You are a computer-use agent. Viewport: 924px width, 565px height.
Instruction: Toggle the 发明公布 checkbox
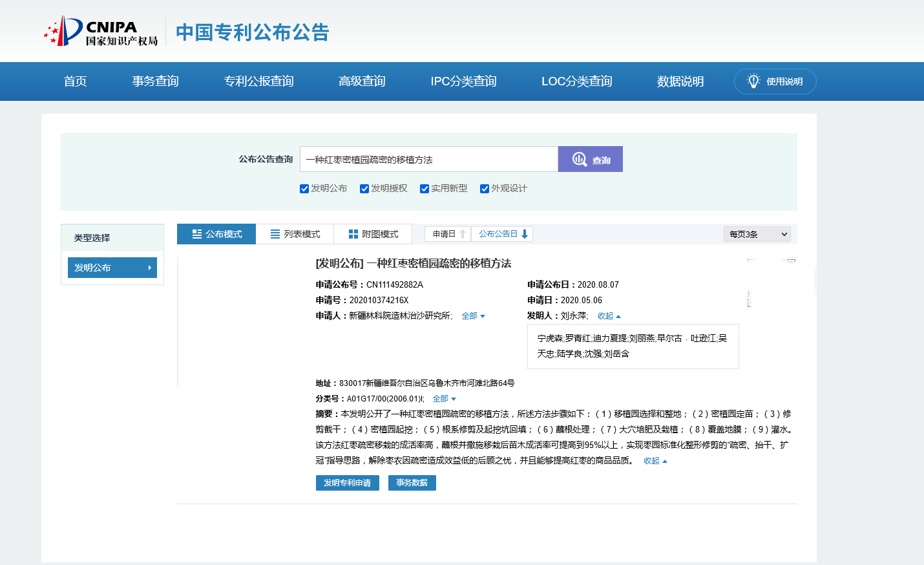click(304, 189)
